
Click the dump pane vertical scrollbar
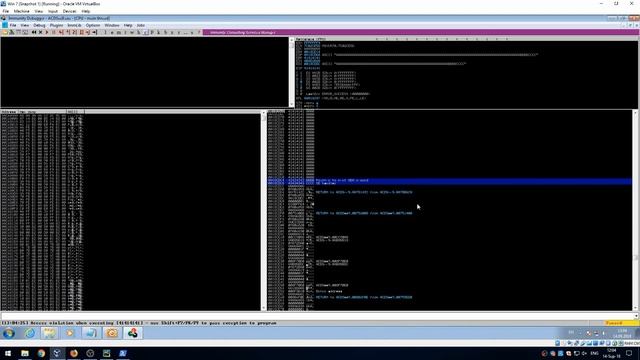(263, 210)
